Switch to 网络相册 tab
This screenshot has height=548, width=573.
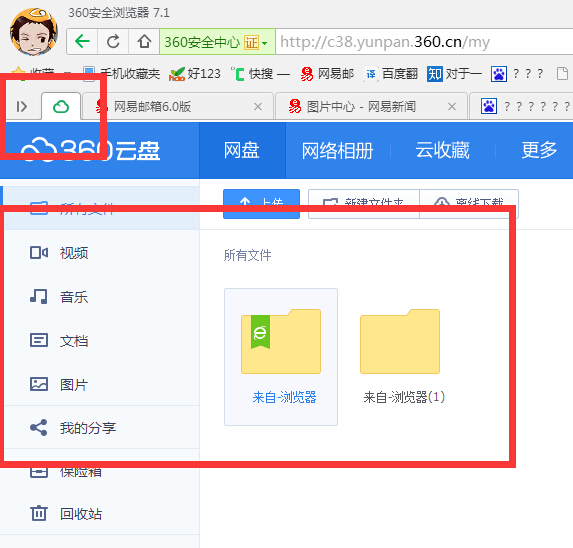coord(337,151)
